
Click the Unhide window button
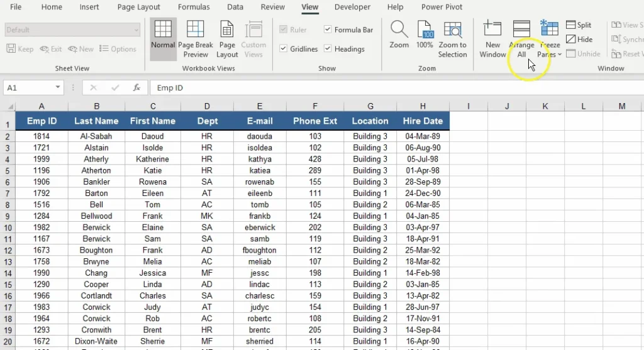pos(583,54)
